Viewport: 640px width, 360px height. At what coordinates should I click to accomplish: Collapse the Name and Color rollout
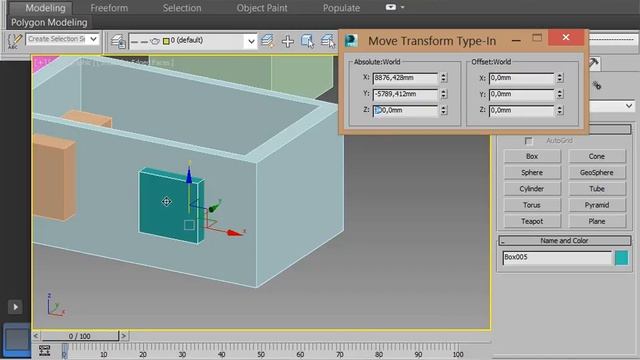coord(564,241)
